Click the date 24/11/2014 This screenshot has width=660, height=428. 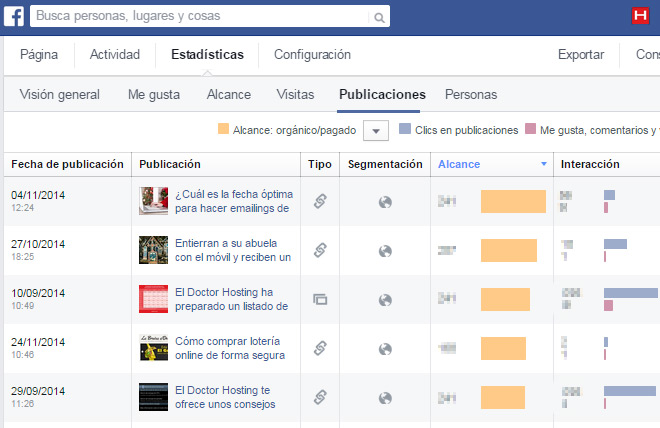pos(38,342)
